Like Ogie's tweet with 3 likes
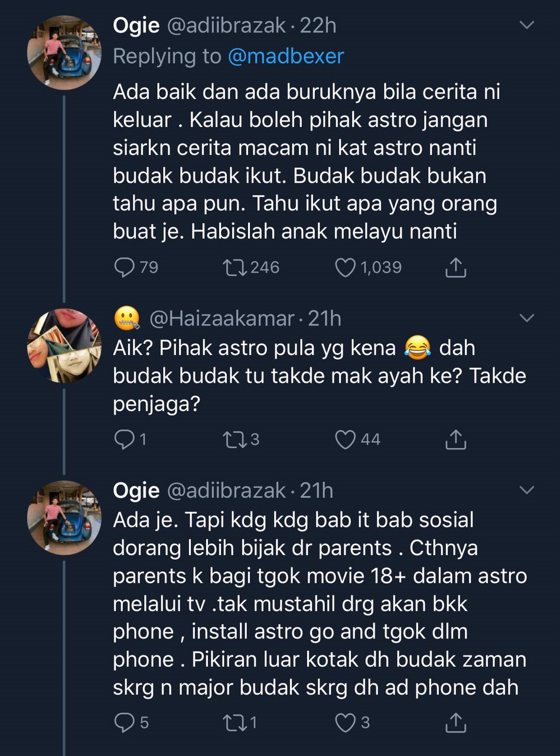Viewport: 560px width, 756px height. [x=346, y=722]
